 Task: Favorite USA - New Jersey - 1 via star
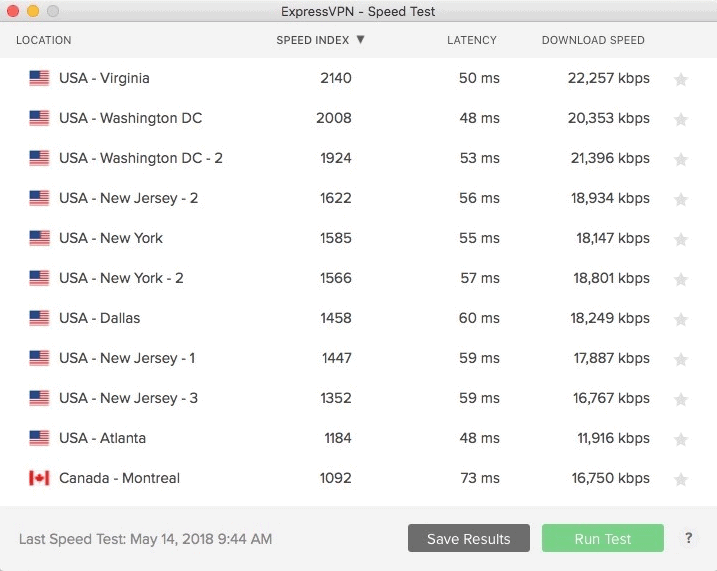681,359
